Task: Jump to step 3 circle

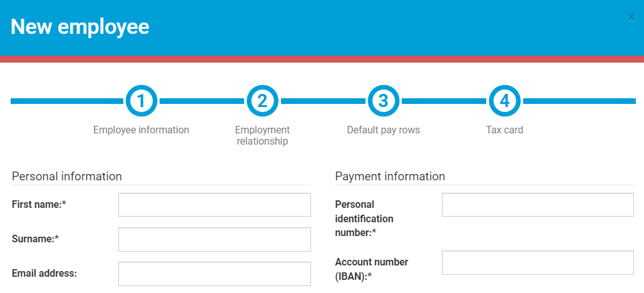Action: coord(383,101)
